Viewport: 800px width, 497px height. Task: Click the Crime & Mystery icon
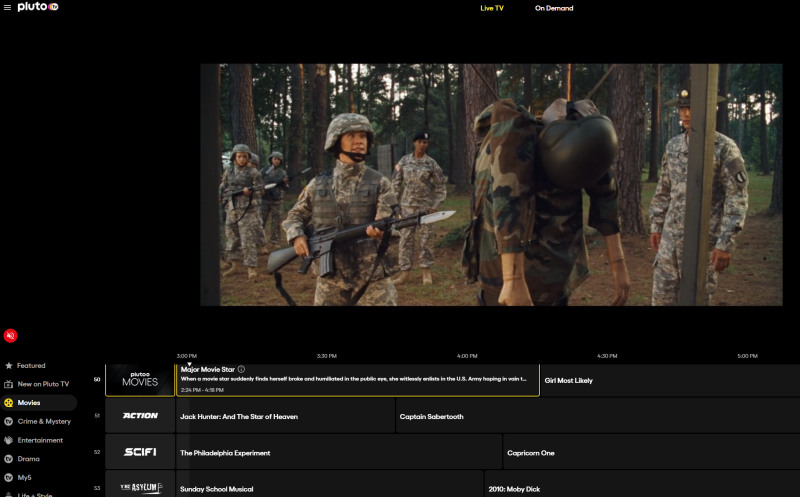click(x=9, y=421)
